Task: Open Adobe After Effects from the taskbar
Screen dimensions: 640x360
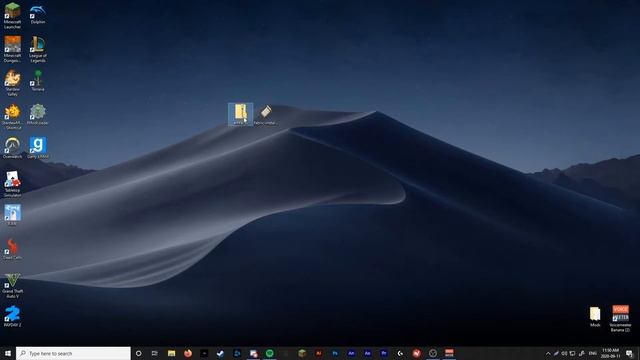Action: click(x=367, y=353)
